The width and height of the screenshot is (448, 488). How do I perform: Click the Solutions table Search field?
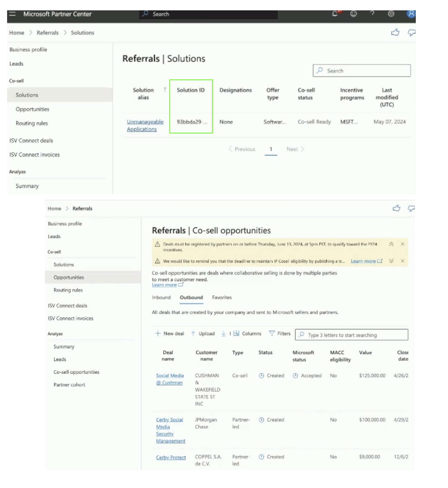click(x=362, y=71)
